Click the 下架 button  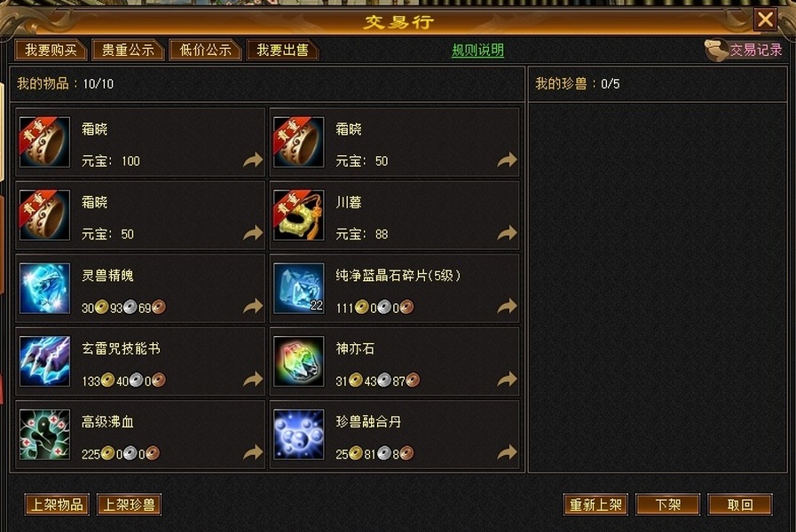(667, 505)
